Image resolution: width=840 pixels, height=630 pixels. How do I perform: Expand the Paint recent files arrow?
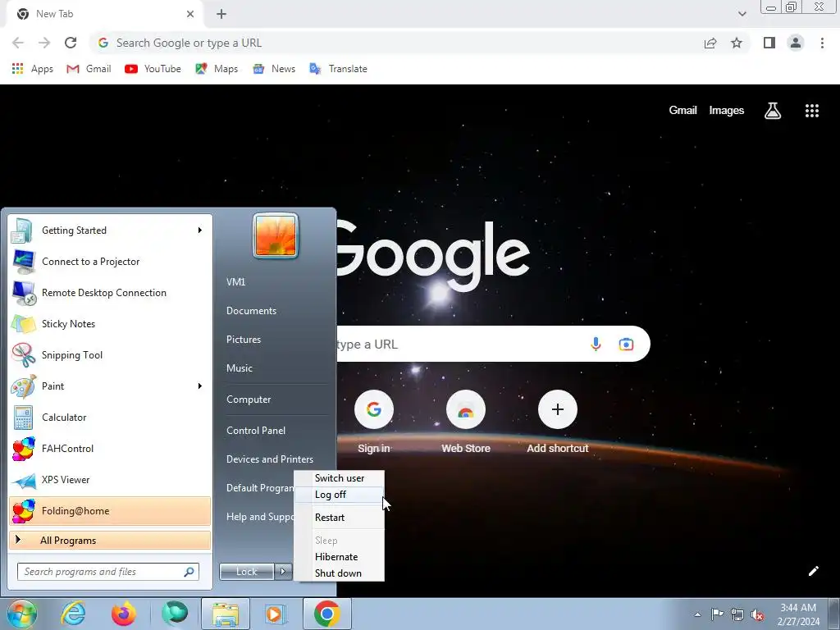(x=200, y=386)
